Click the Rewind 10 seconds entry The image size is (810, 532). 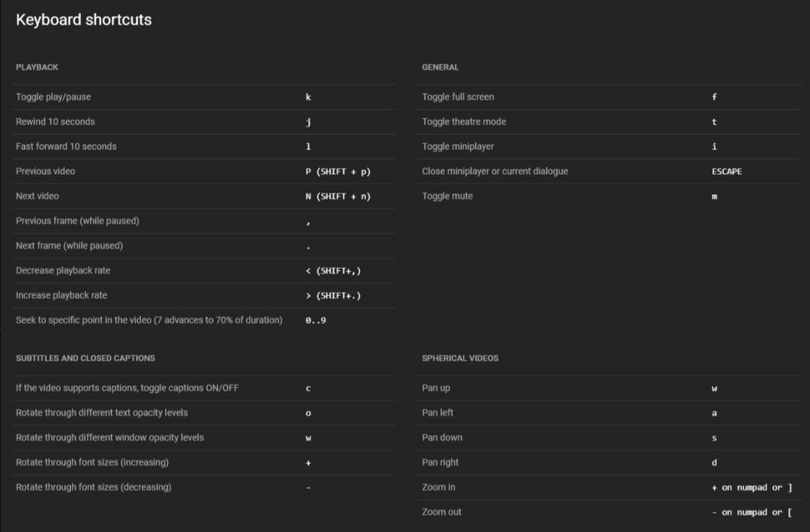55,121
